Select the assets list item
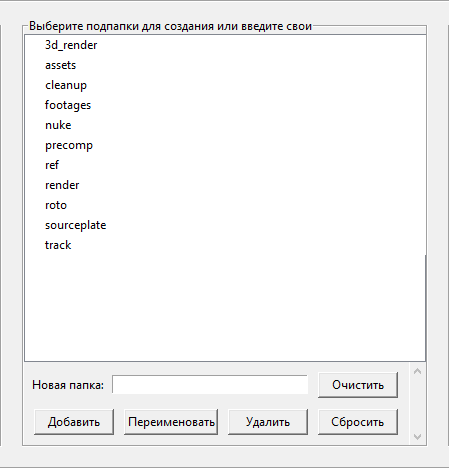The image size is (449, 468). (x=60, y=65)
